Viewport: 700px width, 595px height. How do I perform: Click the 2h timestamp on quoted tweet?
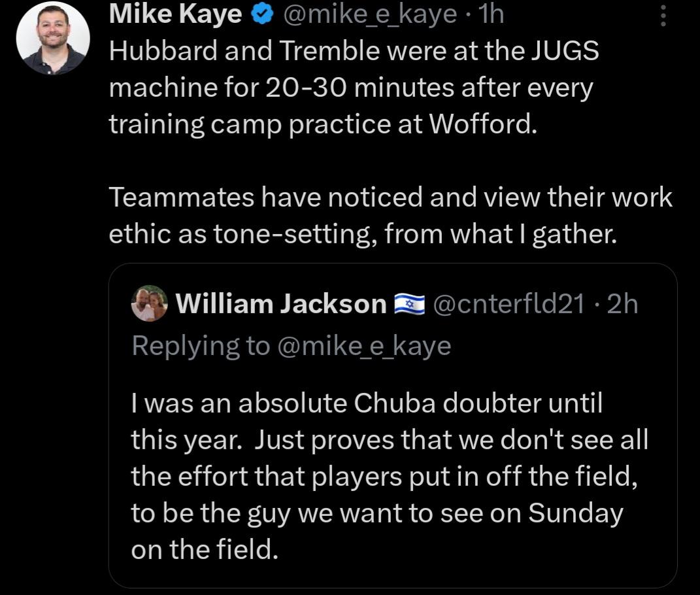coord(622,304)
